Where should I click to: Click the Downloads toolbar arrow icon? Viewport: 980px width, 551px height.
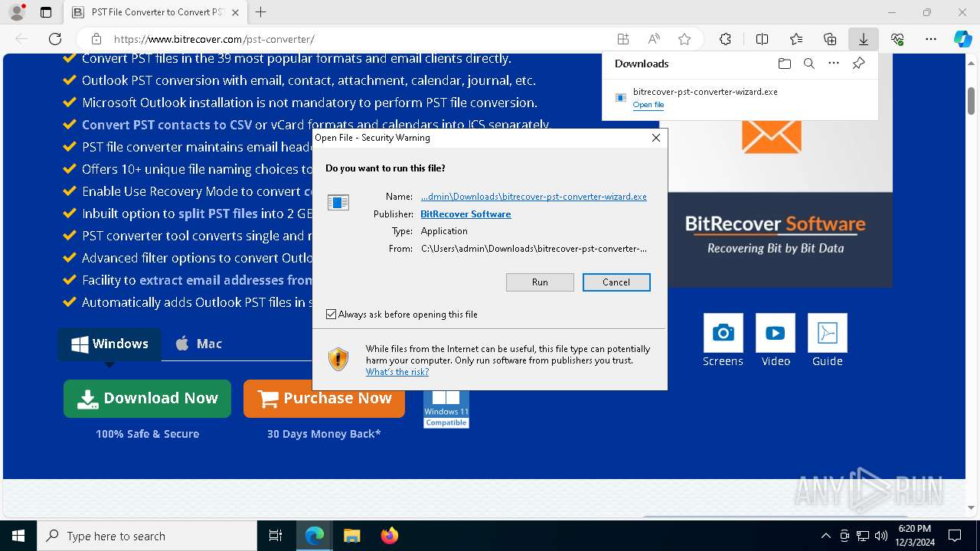tap(864, 39)
